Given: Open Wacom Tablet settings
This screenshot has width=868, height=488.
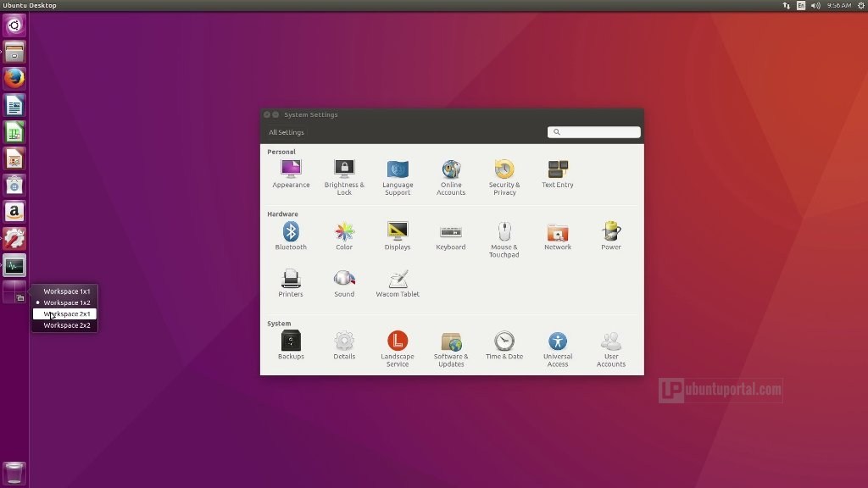Looking at the screenshot, I should click(398, 283).
